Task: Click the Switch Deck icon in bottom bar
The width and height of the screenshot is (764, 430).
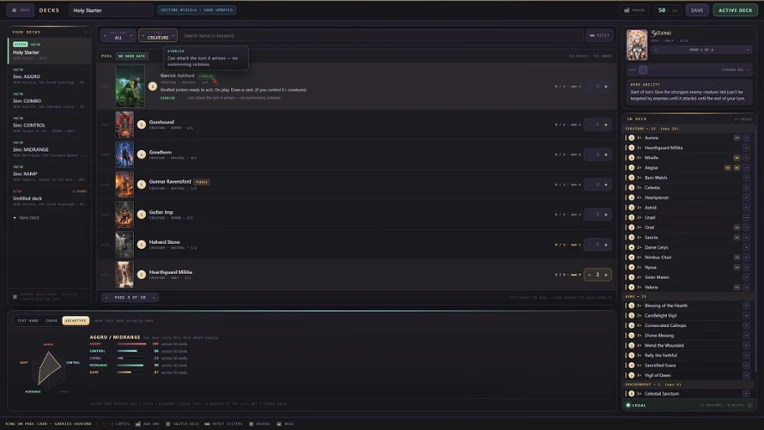Action: pyautogui.click(x=168, y=424)
